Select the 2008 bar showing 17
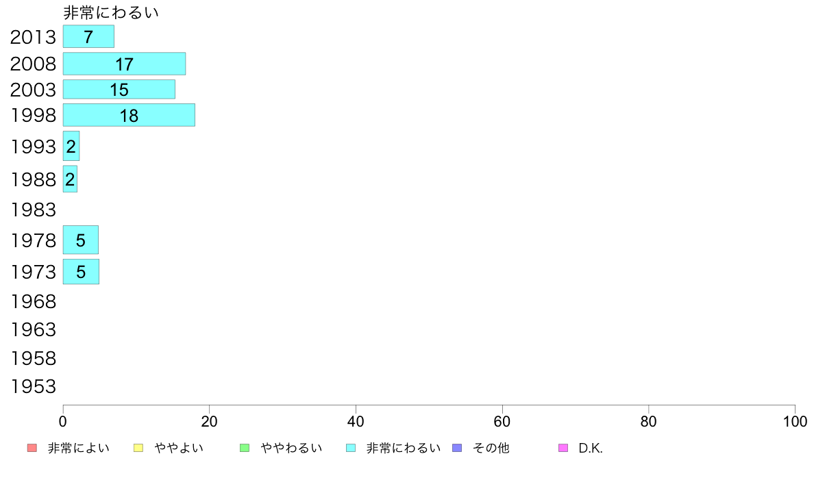Image resolution: width=814 pixels, height=504 pixels. 124,64
